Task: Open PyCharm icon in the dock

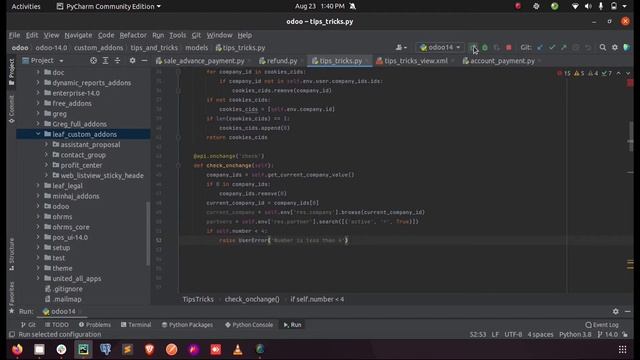Action: tap(83, 349)
